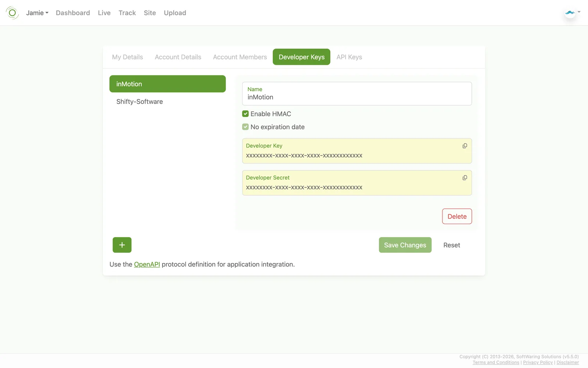Click the Save Changes button
This screenshot has height=368, width=588.
pyautogui.click(x=405, y=245)
